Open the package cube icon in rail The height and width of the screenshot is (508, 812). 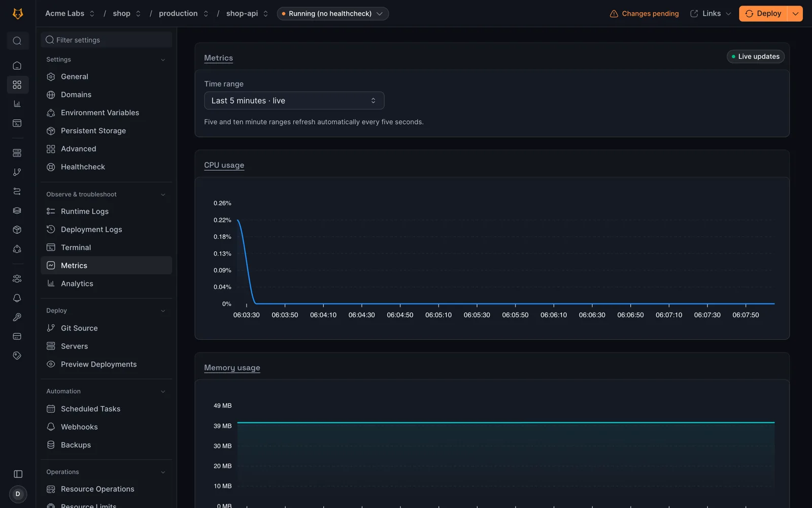click(17, 230)
